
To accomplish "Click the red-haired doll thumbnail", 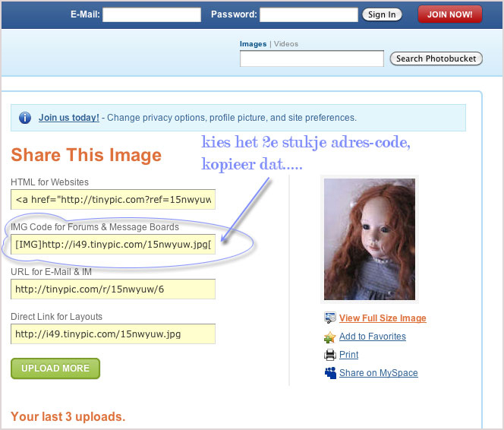I will pyautogui.click(x=370, y=239).
